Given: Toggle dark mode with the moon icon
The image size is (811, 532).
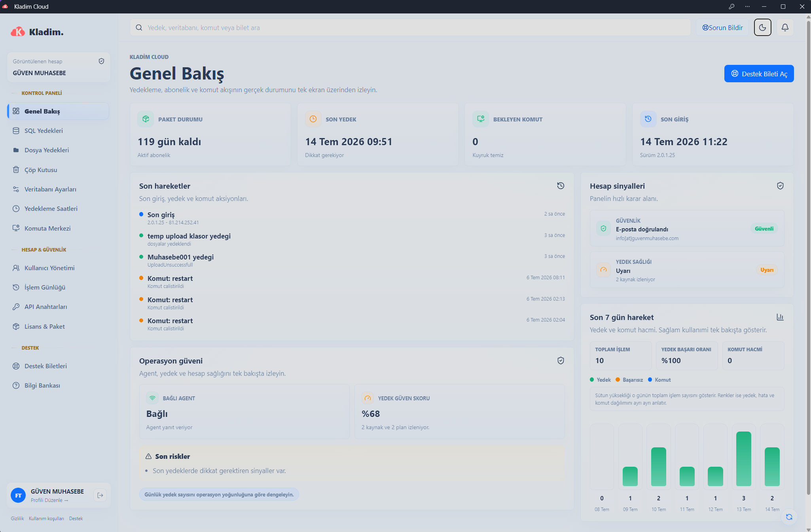Looking at the screenshot, I should 762,28.
